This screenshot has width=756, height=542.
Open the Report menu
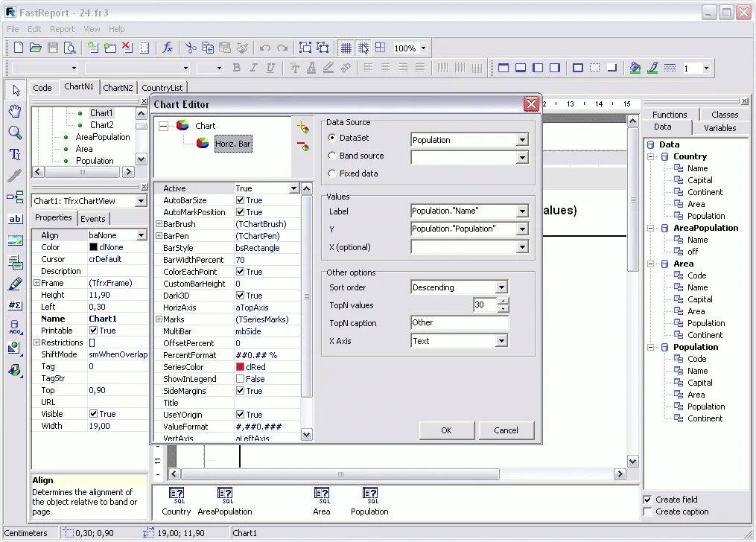(x=62, y=29)
